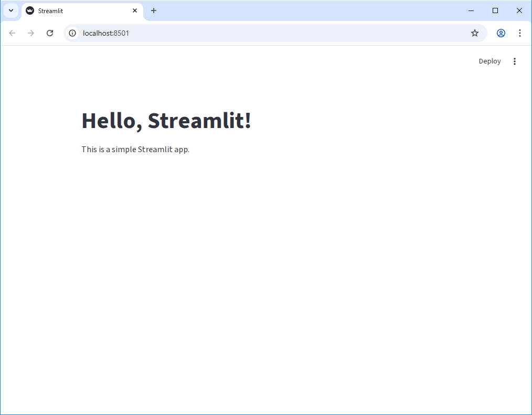
Task: Click the Deploy button
Action: click(x=490, y=61)
